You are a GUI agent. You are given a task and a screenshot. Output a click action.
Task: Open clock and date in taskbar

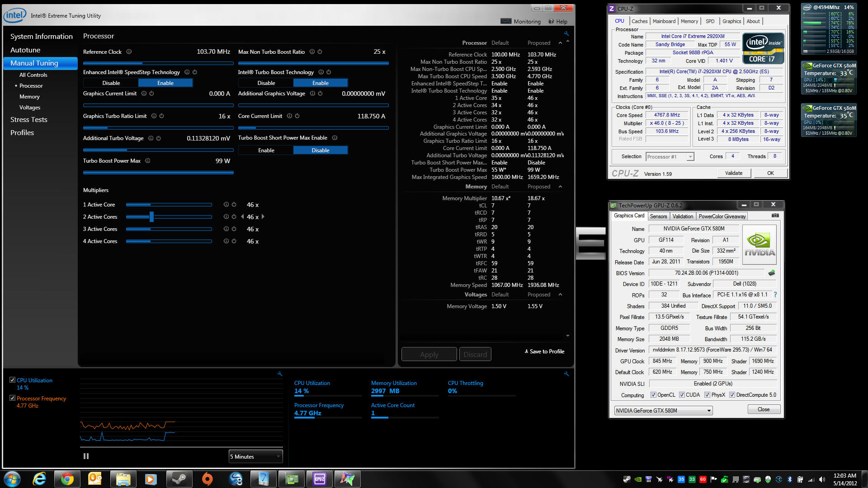pos(845,479)
